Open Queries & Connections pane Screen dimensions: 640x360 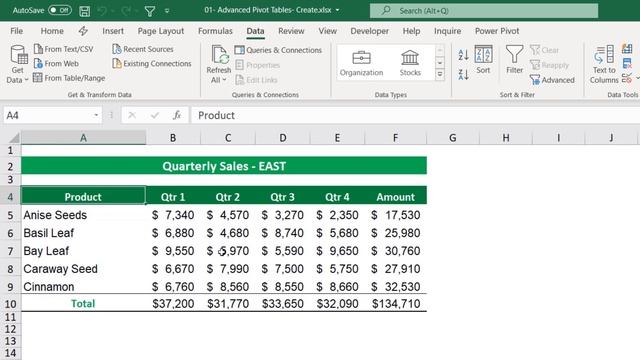(x=278, y=50)
